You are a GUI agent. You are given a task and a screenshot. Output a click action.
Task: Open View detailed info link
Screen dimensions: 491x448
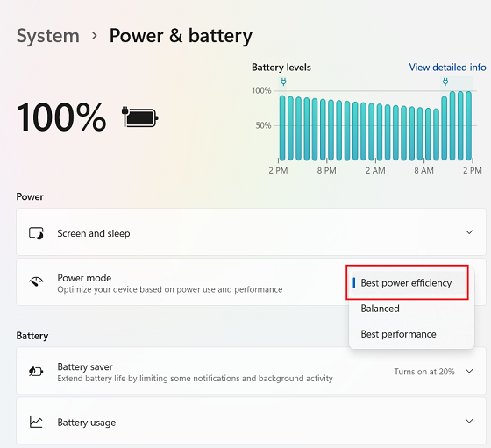(447, 68)
